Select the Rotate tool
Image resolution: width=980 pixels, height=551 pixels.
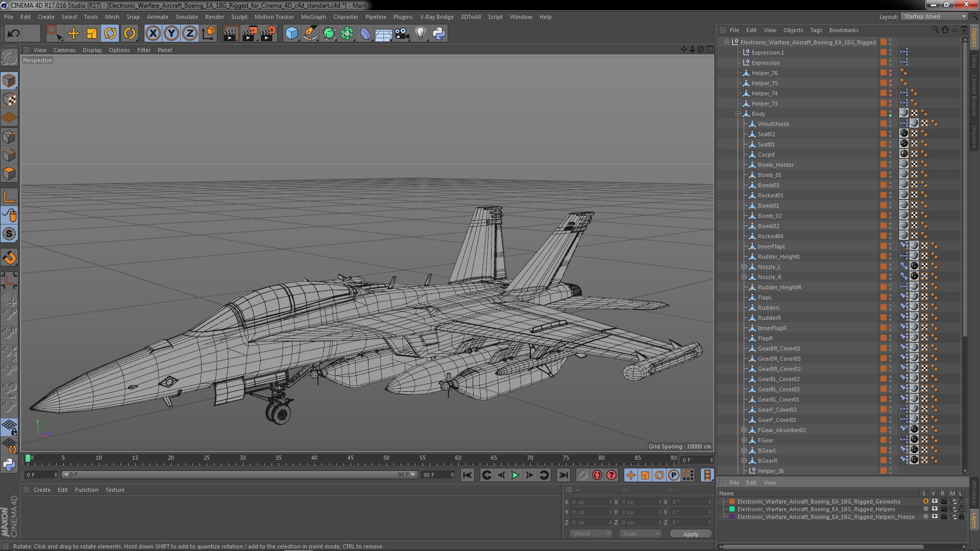click(x=110, y=34)
